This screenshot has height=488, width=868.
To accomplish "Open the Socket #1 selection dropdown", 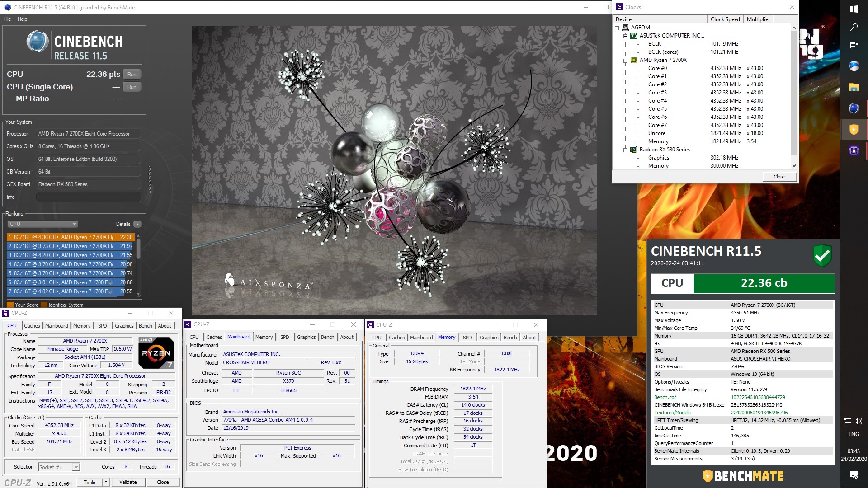I will click(x=59, y=467).
